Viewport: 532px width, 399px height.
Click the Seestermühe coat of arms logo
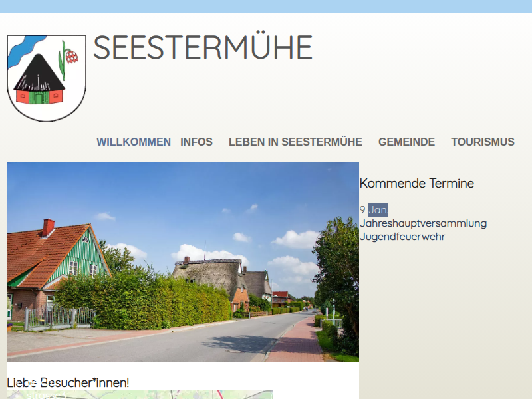click(47, 78)
